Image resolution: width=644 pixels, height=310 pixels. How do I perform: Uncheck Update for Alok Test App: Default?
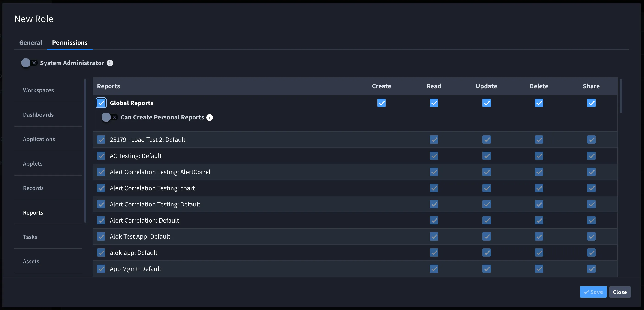click(x=486, y=237)
